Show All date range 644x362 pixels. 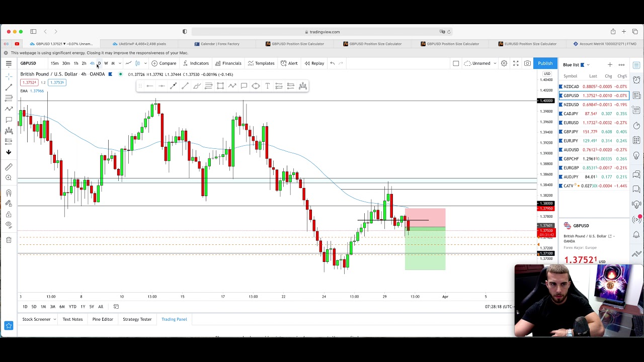[x=101, y=307]
